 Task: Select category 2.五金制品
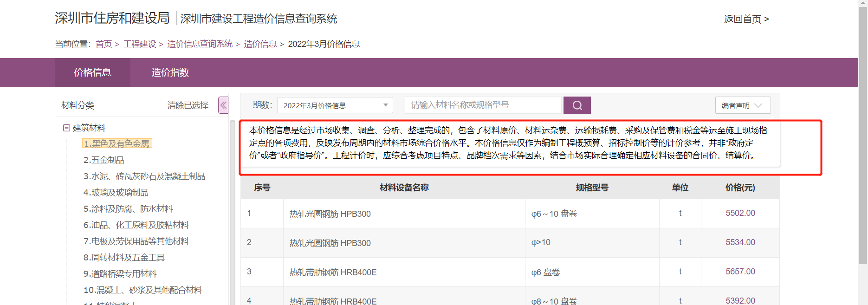[x=104, y=160]
